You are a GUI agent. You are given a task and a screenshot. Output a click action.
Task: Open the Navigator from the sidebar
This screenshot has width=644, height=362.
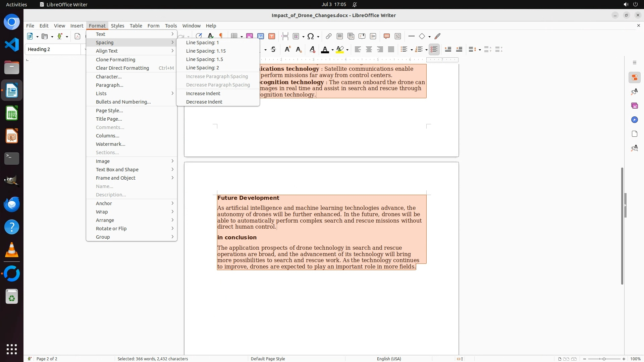tap(634, 120)
